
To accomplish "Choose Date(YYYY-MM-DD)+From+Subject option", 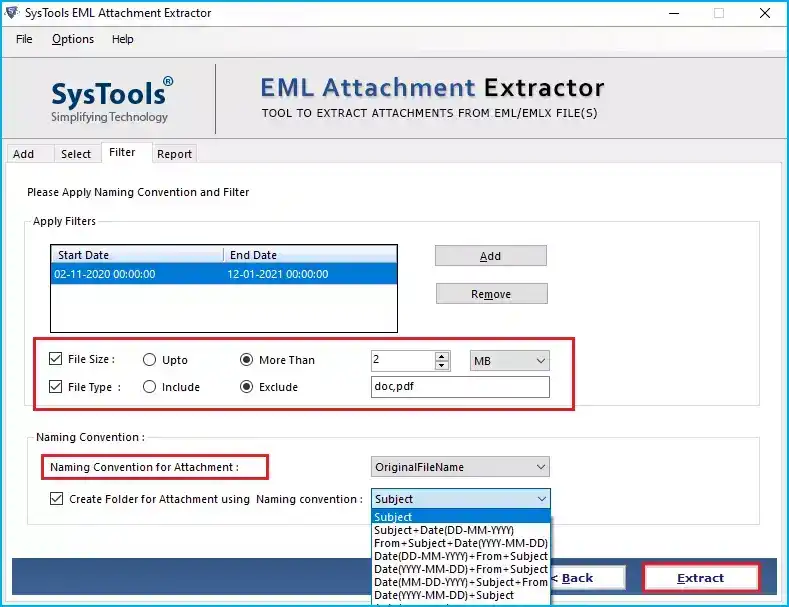I will pyautogui.click(x=461, y=569).
